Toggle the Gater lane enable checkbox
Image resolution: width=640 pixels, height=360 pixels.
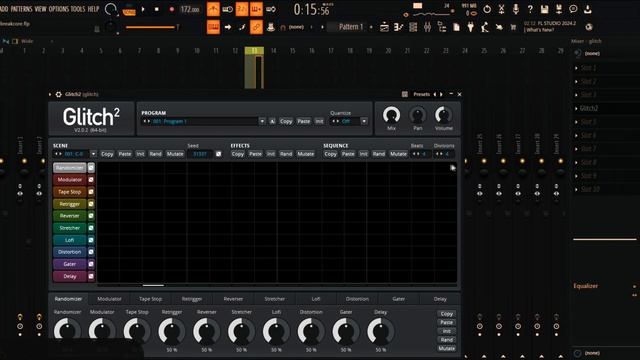point(91,264)
